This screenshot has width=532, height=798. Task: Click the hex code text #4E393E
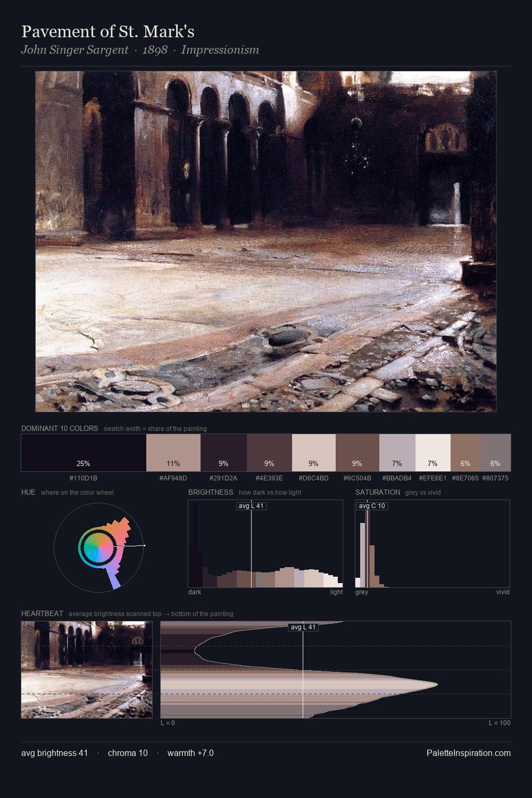(x=269, y=478)
